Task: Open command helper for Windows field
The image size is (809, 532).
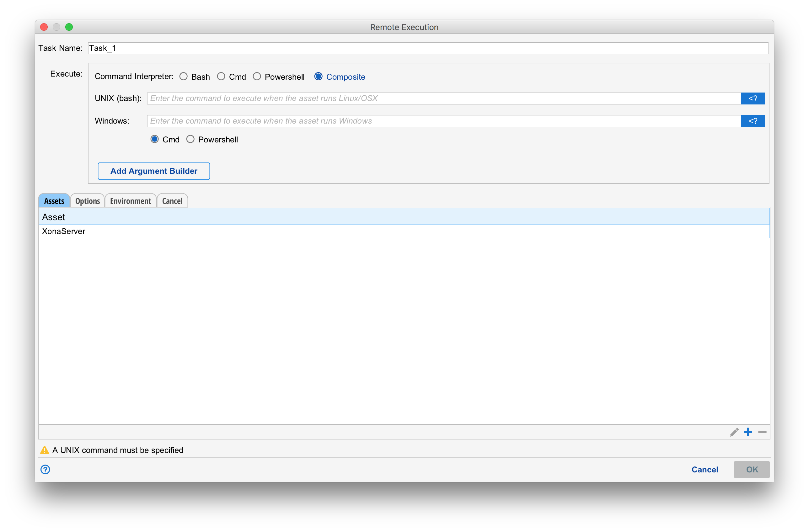Action: pyautogui.click(x=753, y=121)
